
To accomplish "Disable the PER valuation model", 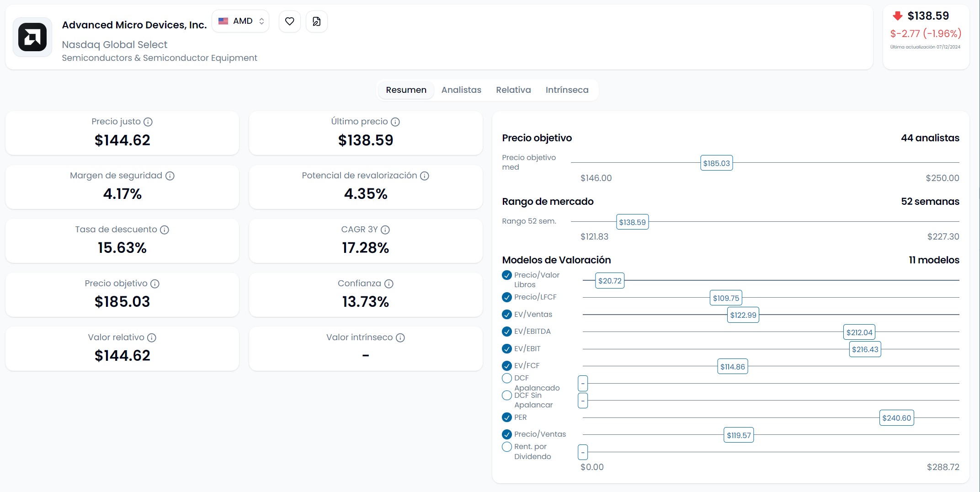I will (x=506, y=417).
